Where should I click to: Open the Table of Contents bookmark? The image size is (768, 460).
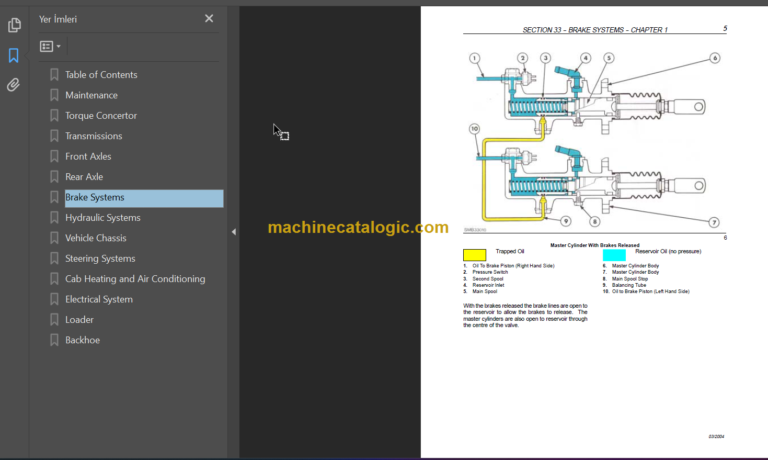coord(101,74)
